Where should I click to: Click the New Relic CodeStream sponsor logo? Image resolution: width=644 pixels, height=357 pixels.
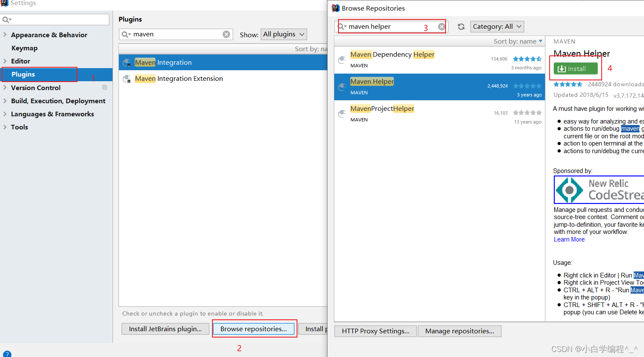tap(599, 190)
